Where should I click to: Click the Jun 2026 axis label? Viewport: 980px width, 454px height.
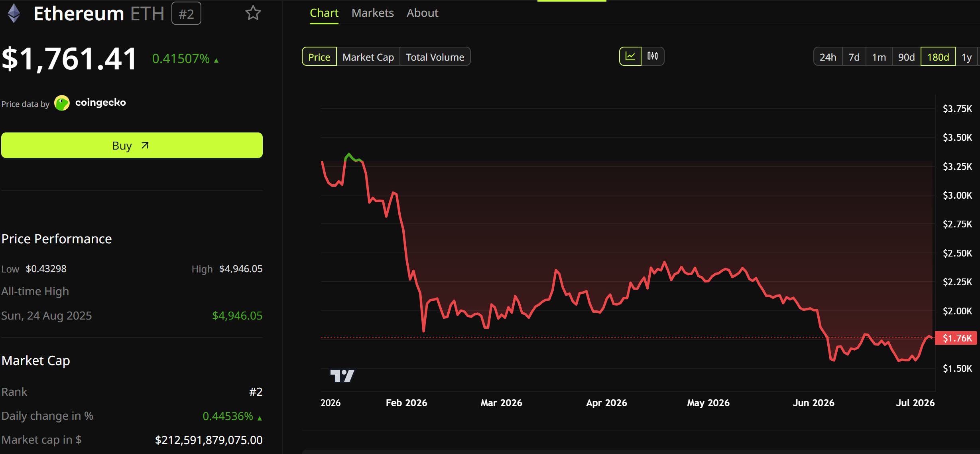tap(813, 403)
